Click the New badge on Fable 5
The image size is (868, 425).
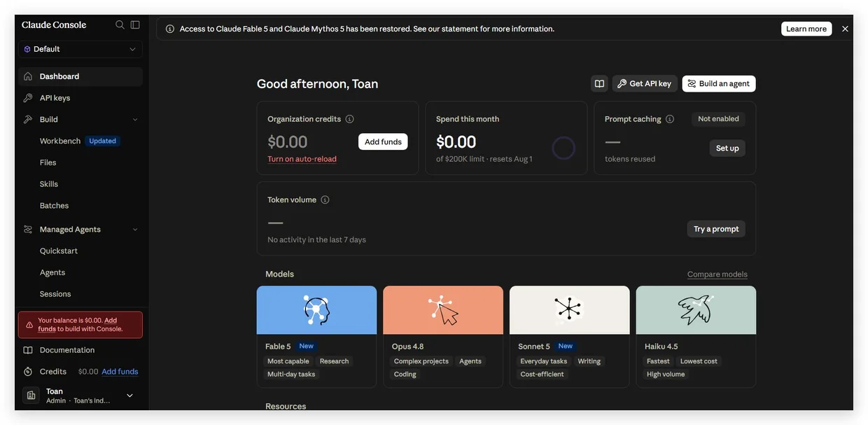click(307, 346)
